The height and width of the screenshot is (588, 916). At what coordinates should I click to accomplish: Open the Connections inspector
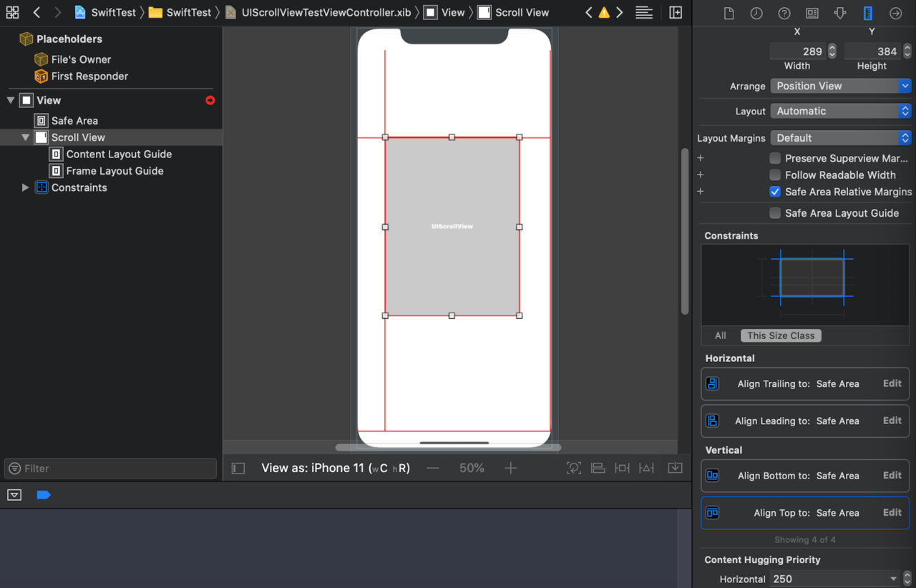[x=895, y=13]
